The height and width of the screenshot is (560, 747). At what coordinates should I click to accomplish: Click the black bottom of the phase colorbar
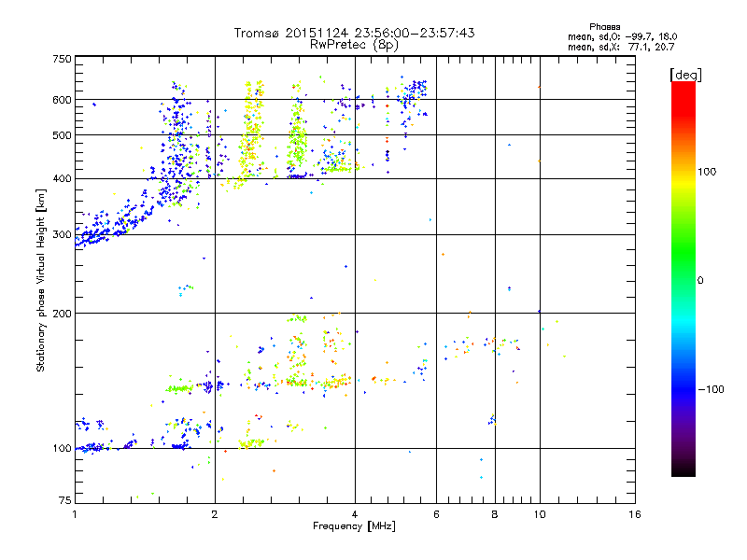(684, 469)
